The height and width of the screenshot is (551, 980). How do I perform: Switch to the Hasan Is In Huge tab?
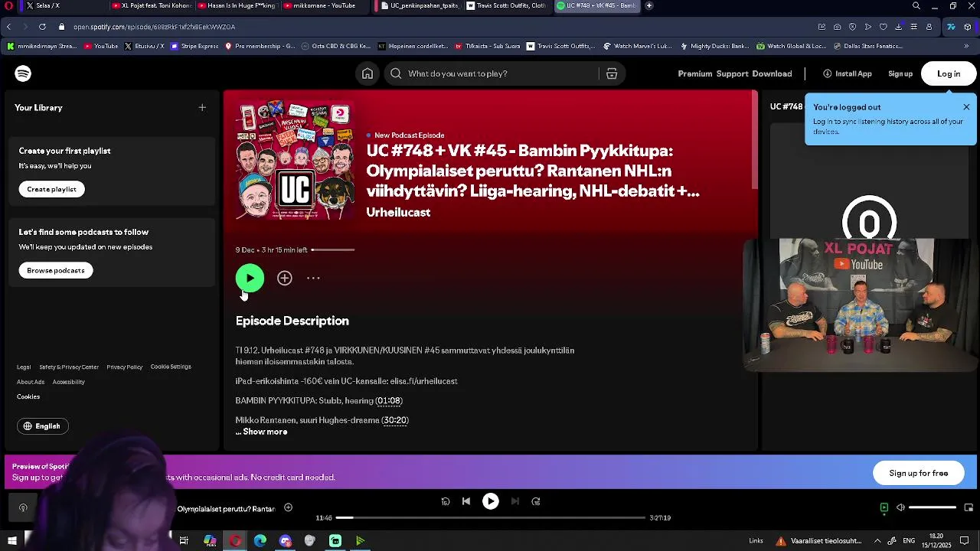click(237, 6)
